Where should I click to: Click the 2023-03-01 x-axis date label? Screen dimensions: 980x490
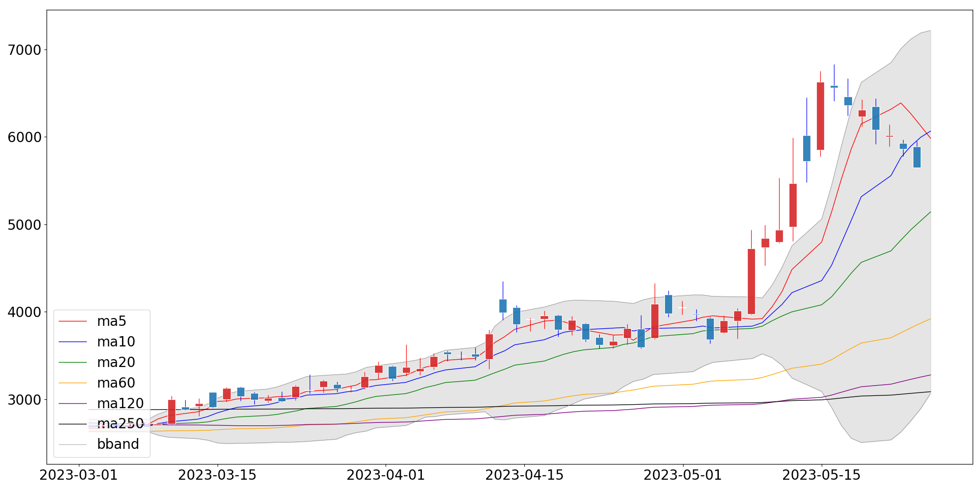click(79, 475)
